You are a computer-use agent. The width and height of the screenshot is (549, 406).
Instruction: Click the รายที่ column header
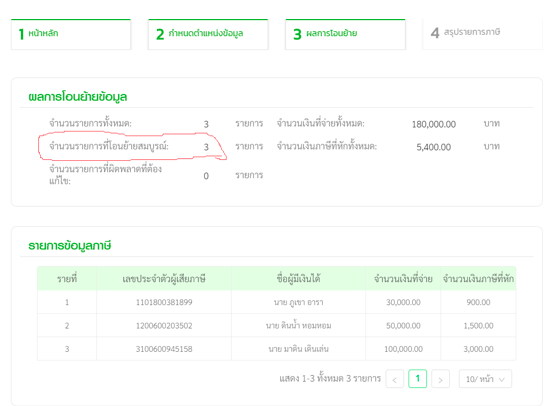(x=67, y=279)
